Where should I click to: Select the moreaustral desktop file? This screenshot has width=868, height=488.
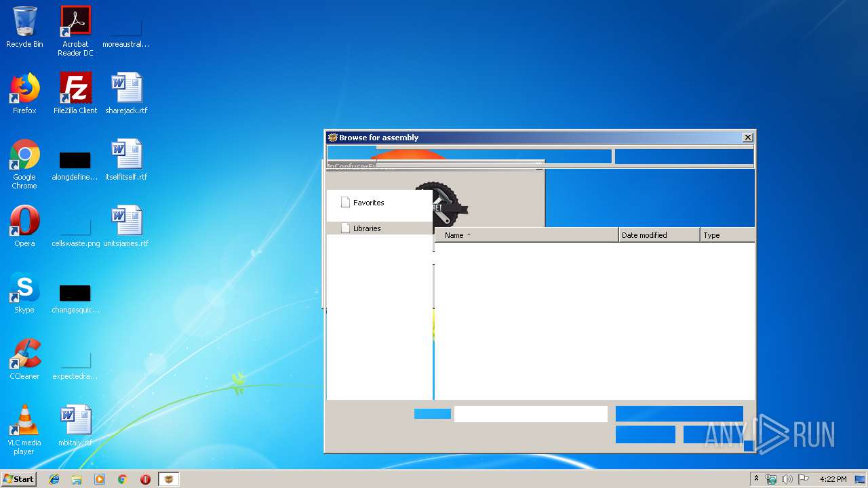click(126, 31)
